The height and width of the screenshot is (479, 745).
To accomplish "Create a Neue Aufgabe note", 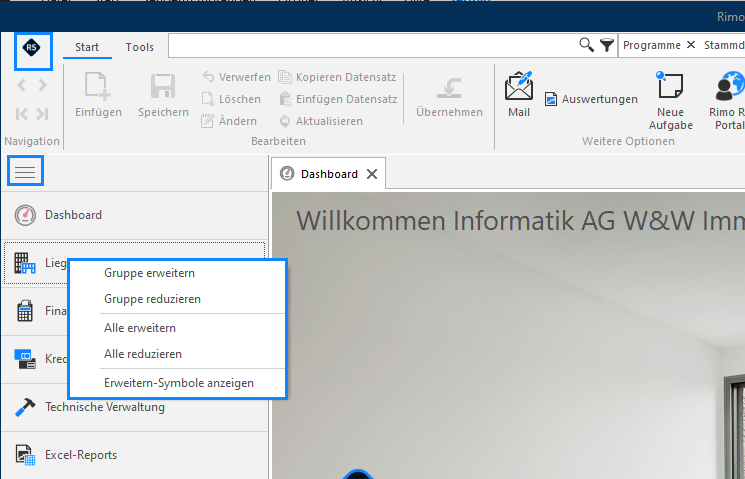I will tap(670, 101).
